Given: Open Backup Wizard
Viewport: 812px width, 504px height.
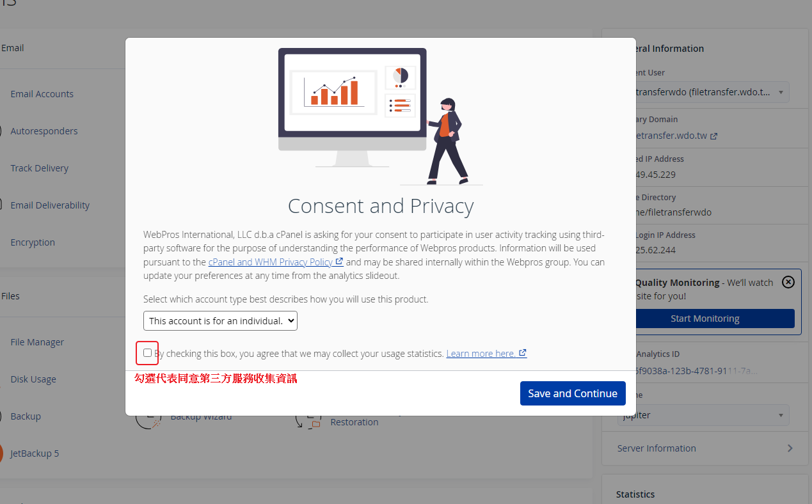Looking at the screenshot, I should [x=201, y=416].
